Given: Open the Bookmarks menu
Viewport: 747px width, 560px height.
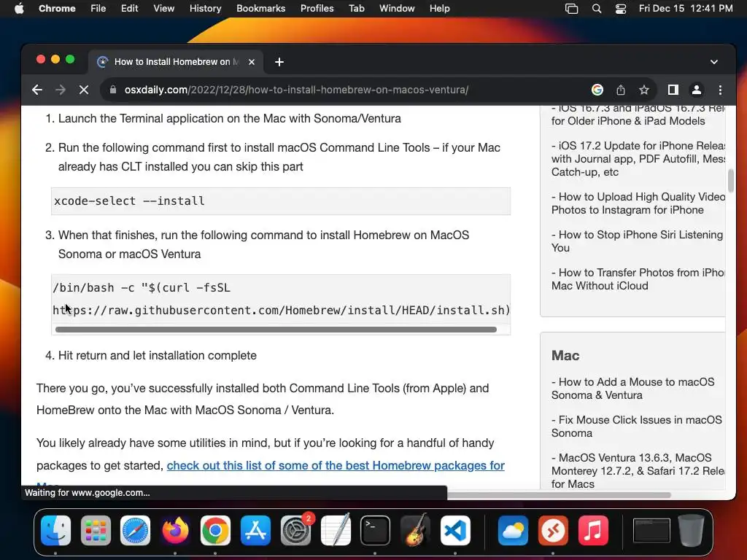Looking at the screenshot, I should 260,9.
